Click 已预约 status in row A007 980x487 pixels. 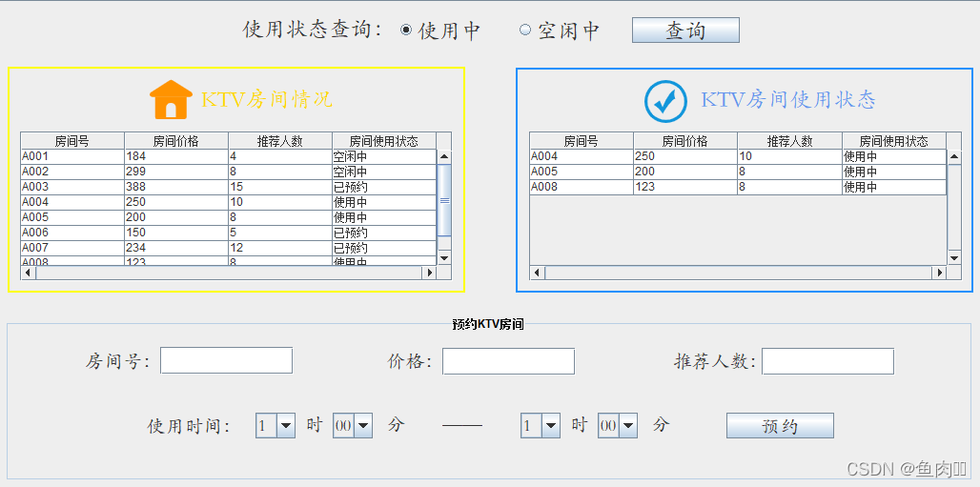point(384,248)
